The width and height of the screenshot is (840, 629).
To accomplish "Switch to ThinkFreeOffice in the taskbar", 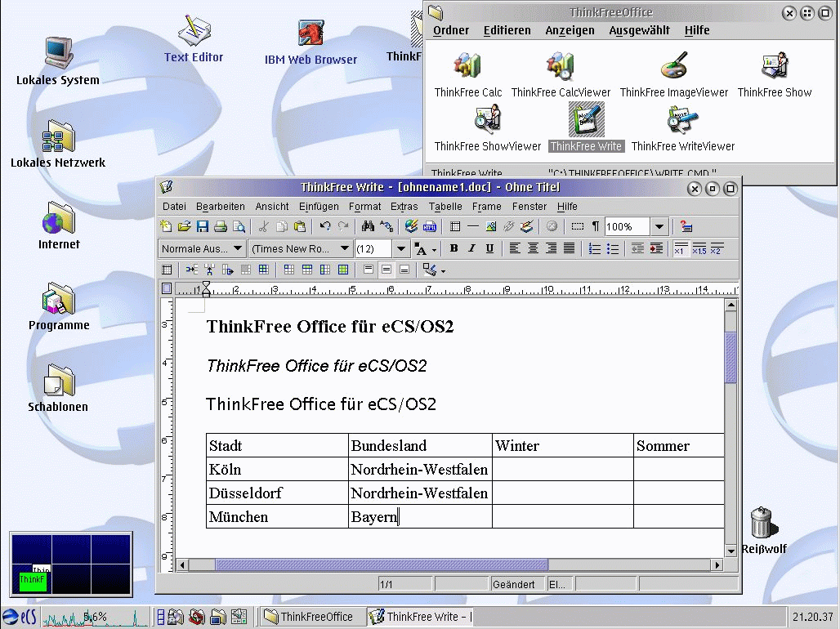I will click(312, 617).
